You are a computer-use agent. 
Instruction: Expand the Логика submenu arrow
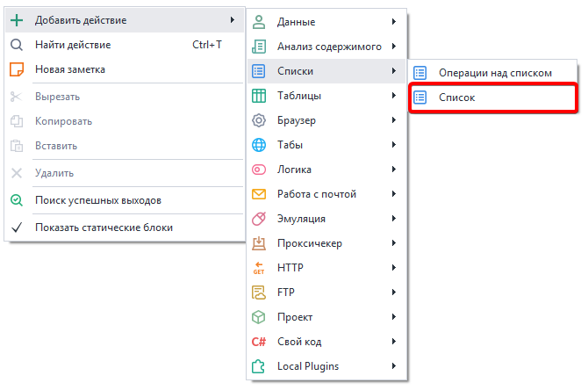(x=394, y=170)
